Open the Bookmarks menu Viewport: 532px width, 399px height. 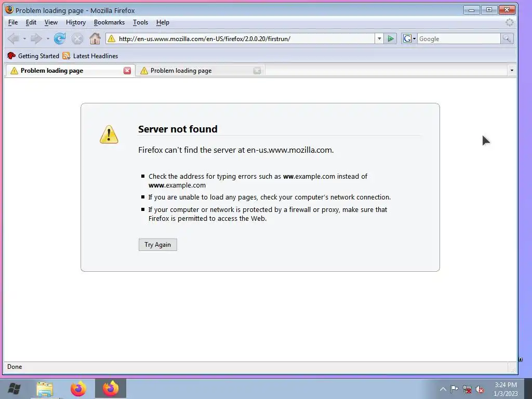(109, 22)
